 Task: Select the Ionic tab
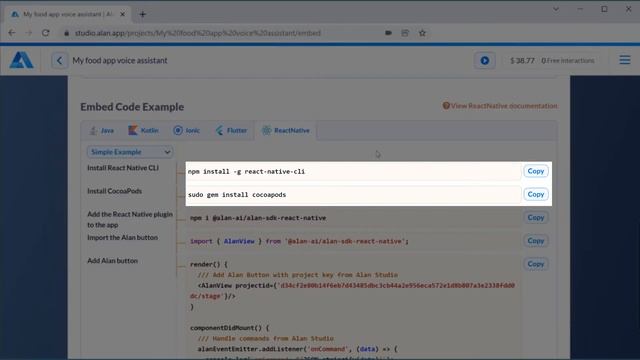tap(187, 131)
